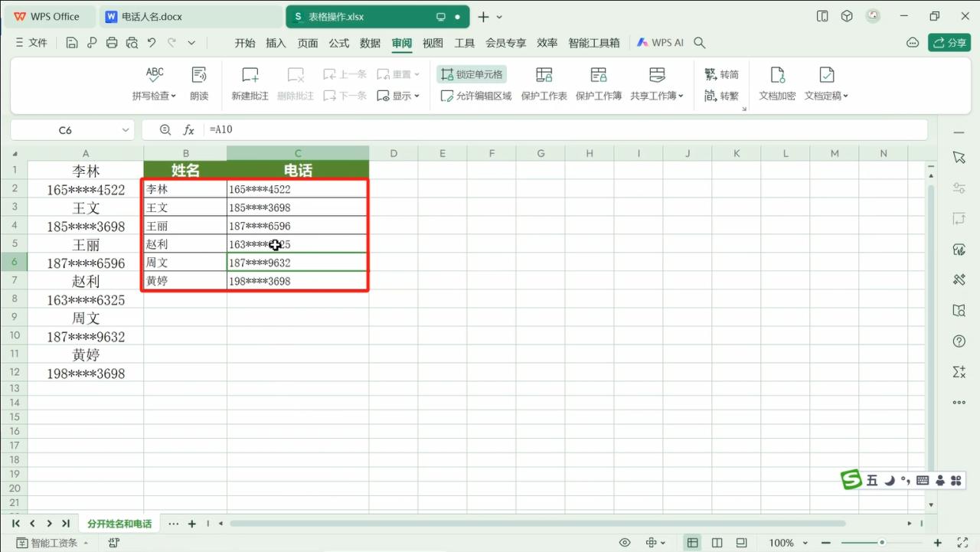Toggle eye protection mode icon
980x552 pixels.
tap(625, 543)
